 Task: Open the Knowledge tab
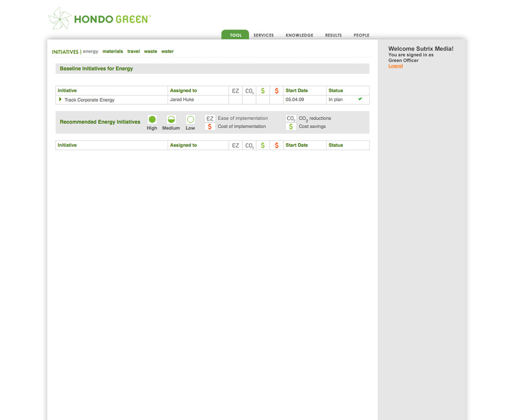pyautogui.click(x=299, y=35)
